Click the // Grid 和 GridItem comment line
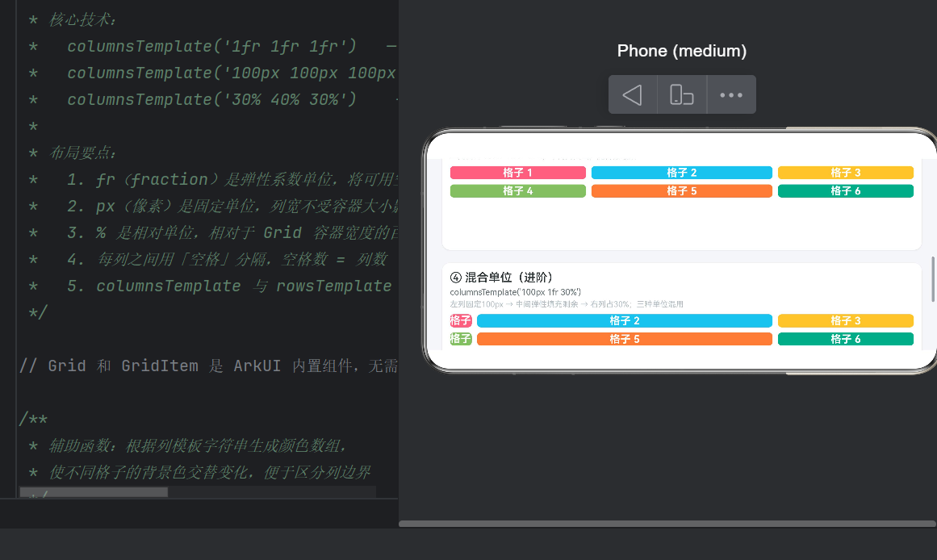 [208, 366]
